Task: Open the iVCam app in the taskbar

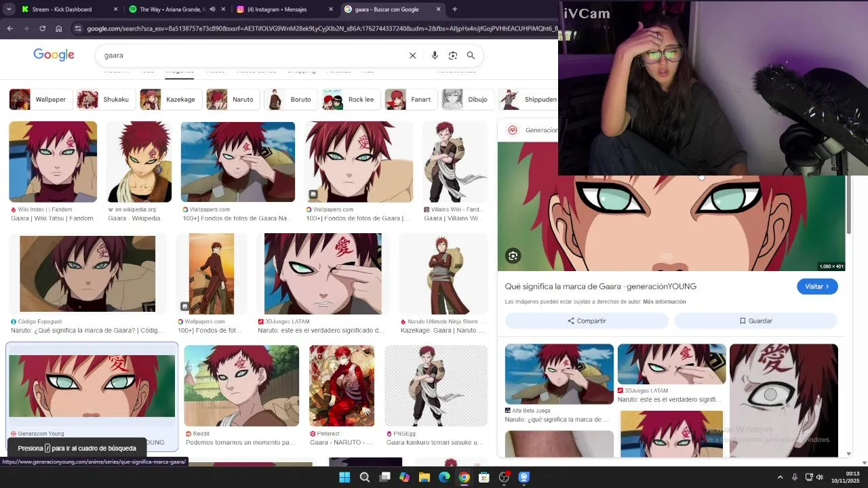Action: (x=524, y=477)
